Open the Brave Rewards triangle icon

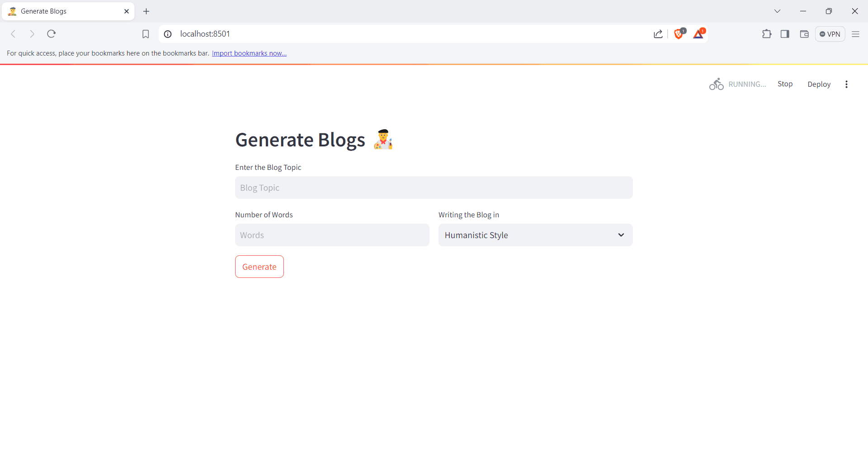pyautogui.click(x=698, y=34)
